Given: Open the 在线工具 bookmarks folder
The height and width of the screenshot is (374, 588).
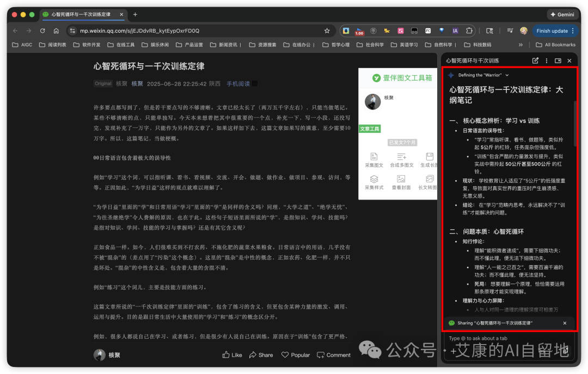Looking at the screenshot, I should (x=121, y=45).
